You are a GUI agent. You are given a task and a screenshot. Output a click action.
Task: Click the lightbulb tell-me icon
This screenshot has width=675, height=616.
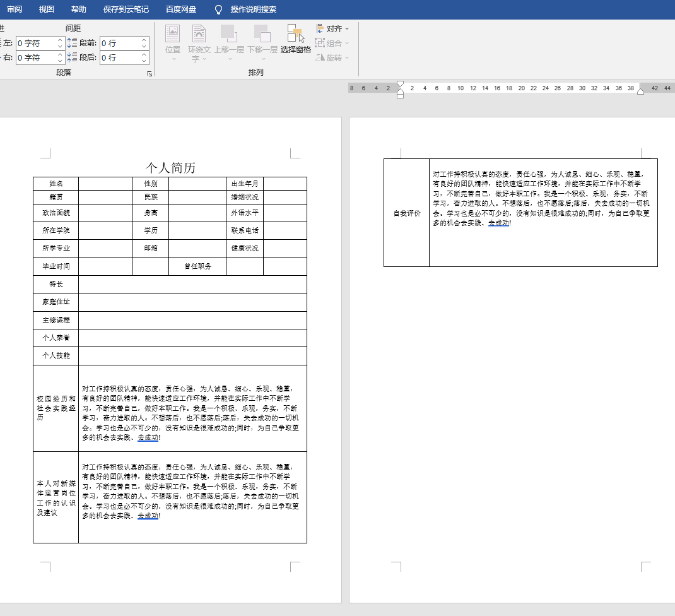219,9
